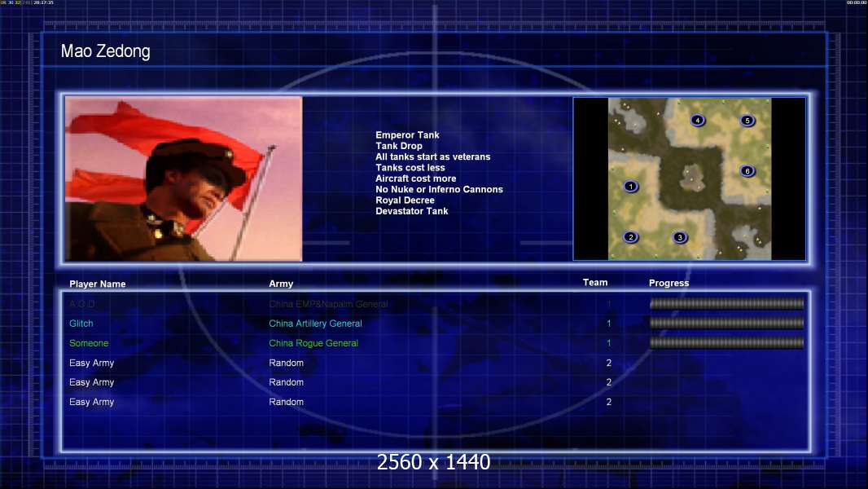The image size is (868, 489).
Task: Click the "Emperor Tank" ability line
Action: tap(407, 135)
